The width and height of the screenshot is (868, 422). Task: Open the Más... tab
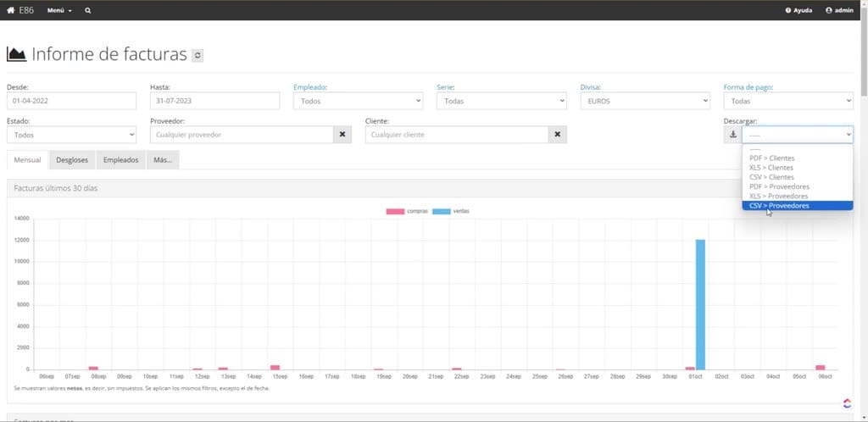(x=163, y=160)
